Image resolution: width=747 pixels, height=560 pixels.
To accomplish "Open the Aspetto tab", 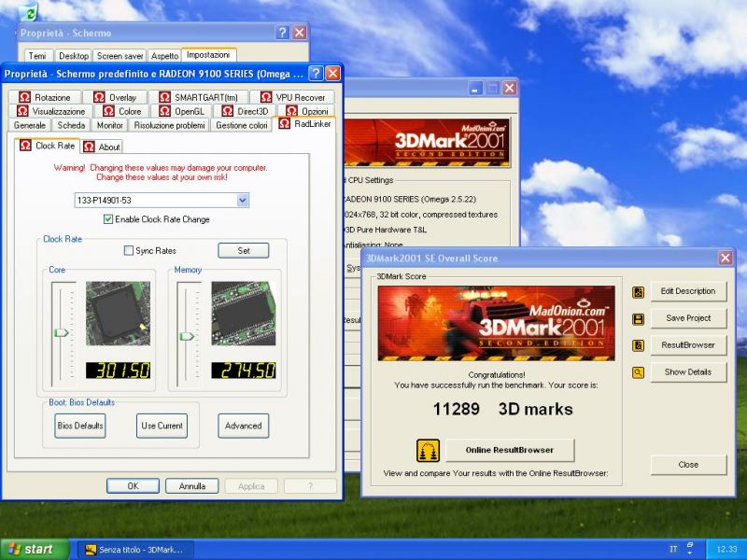I will 164,56.
